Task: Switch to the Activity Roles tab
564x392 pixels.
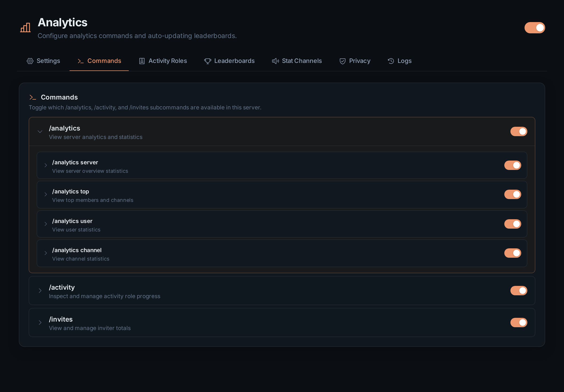Action: (163, 61)
